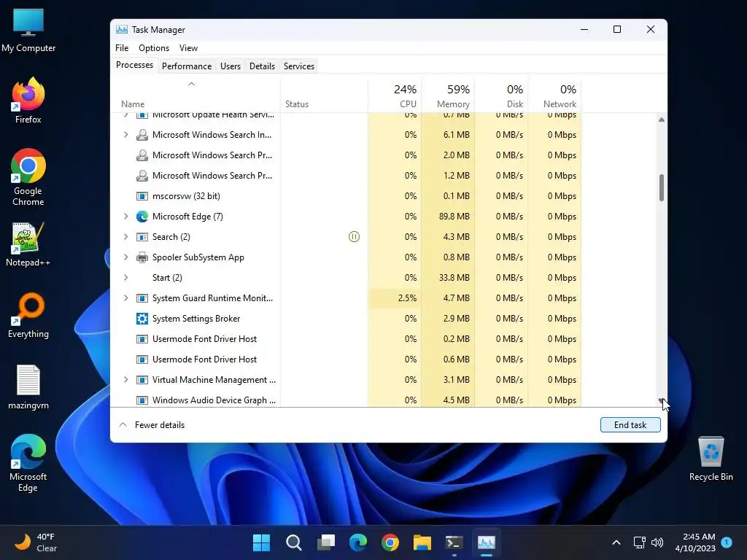Click the Search (2) process icon
747x560 pixels.
coord(142,237)
